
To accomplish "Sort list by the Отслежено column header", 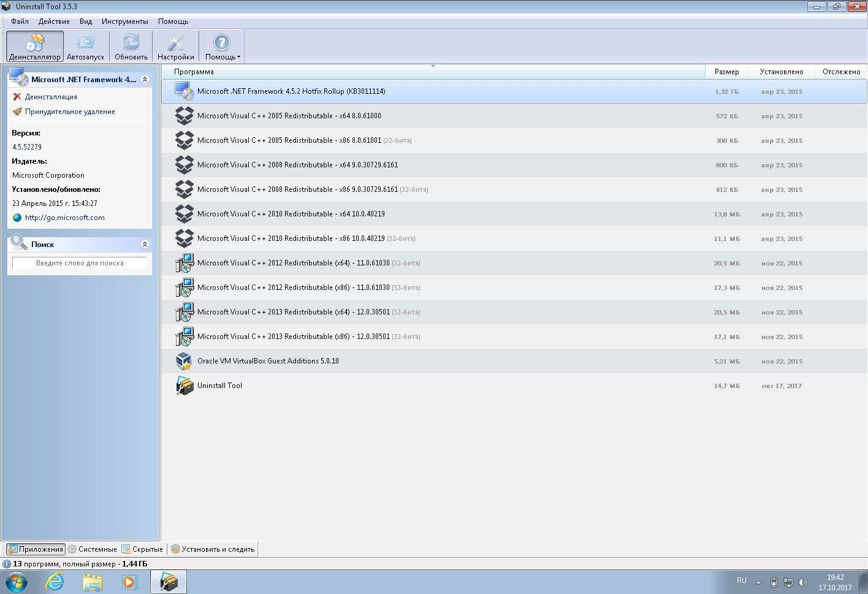I will [841, 72].
